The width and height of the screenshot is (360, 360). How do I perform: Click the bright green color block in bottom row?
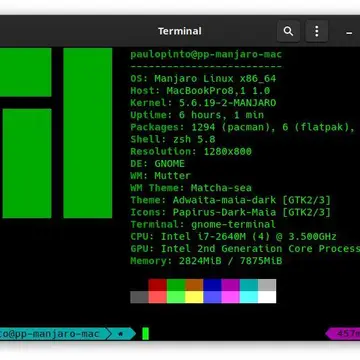point(176,297)
